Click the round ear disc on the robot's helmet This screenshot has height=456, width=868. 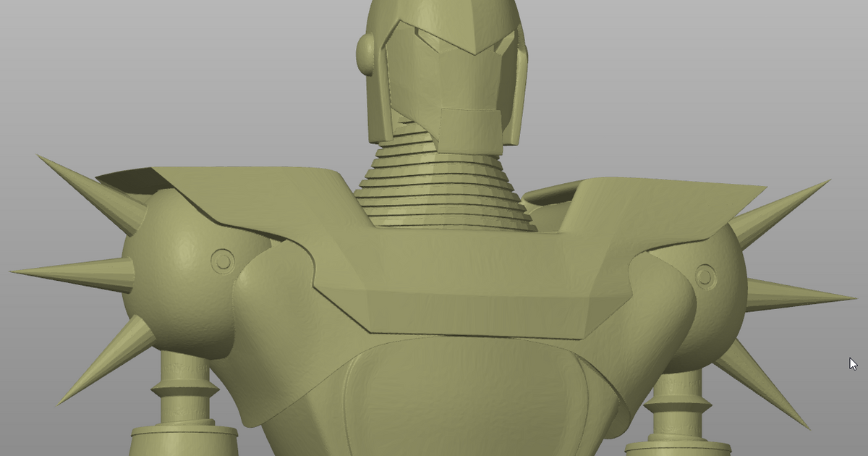pyautogui.click(x=367, y=55)
